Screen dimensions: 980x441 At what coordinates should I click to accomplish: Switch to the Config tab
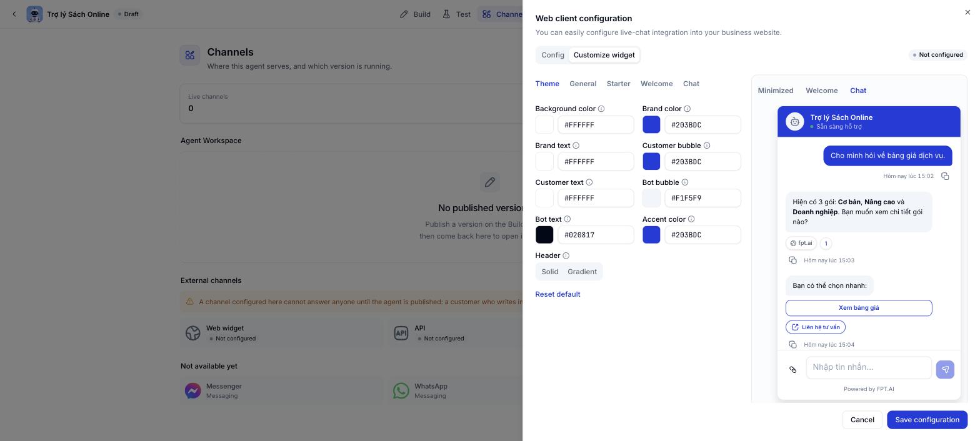point(553,55)
